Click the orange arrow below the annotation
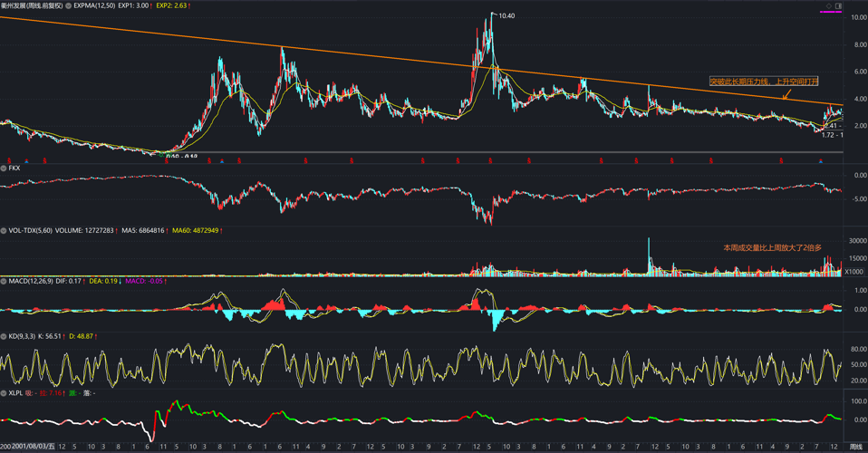Viewport: 868px width, 453px height. (x=786, y=92)
